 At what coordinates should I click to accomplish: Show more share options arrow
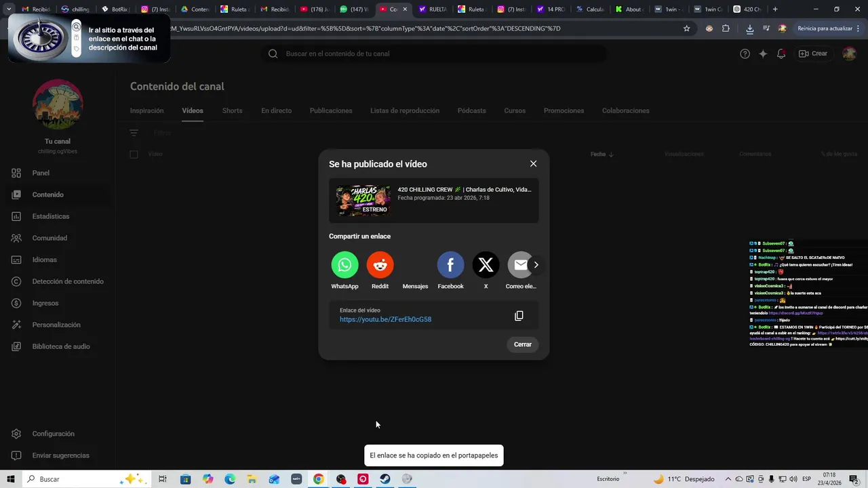536,265
